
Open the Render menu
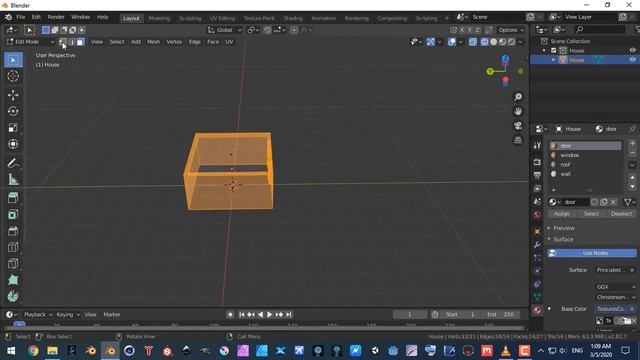[x=56, y=17]
